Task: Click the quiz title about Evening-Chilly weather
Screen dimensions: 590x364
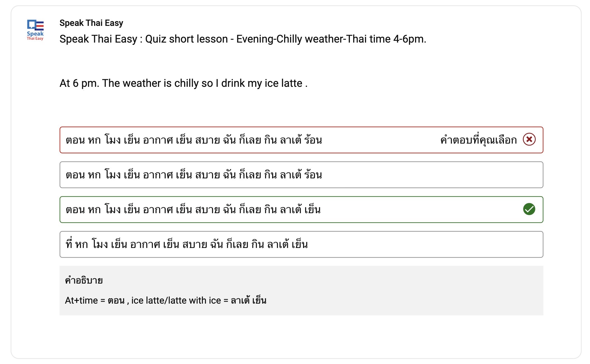Action: (243, 39)
